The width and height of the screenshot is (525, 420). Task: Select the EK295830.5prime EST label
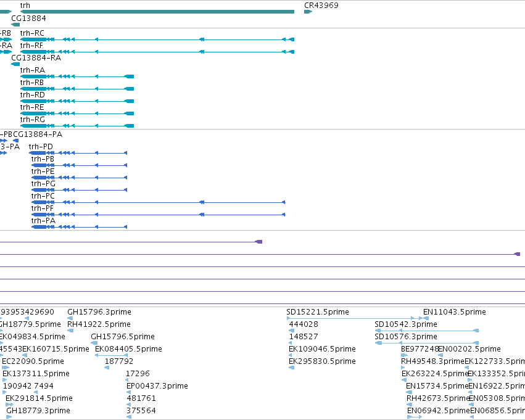click(322, 361)
